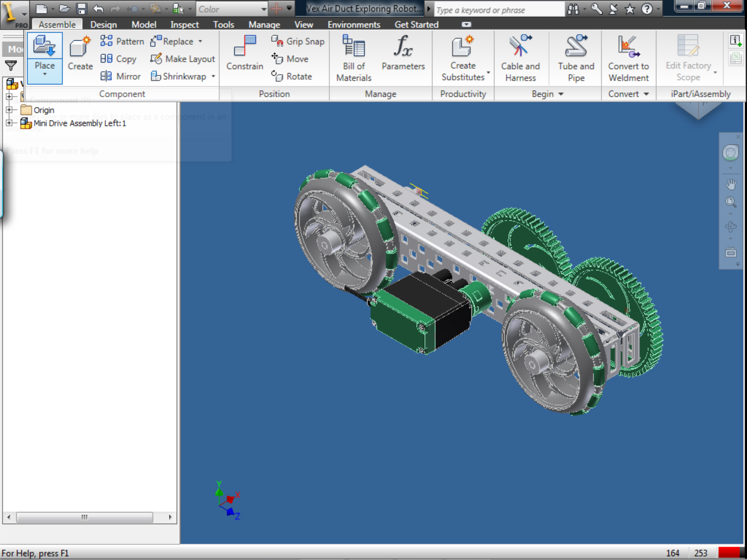Click the browser horizontal scrollbar thumb
The image size is (747, 560).
(84, 517)
